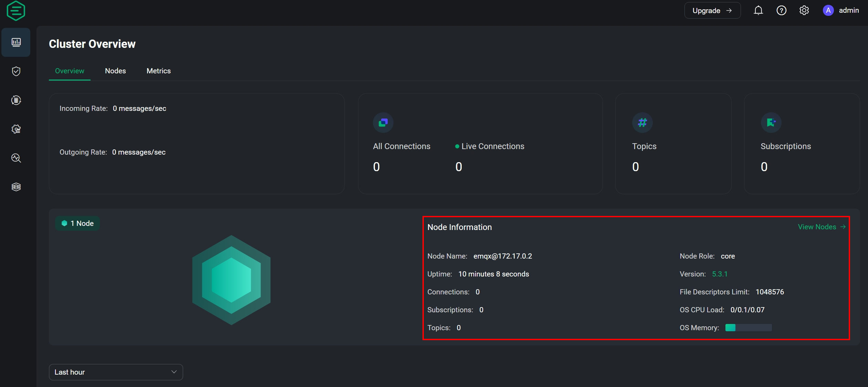Screen dimensions: 868x387
Task: Expand the Last hour time range dropdown
Action: (x=116, y=372)
